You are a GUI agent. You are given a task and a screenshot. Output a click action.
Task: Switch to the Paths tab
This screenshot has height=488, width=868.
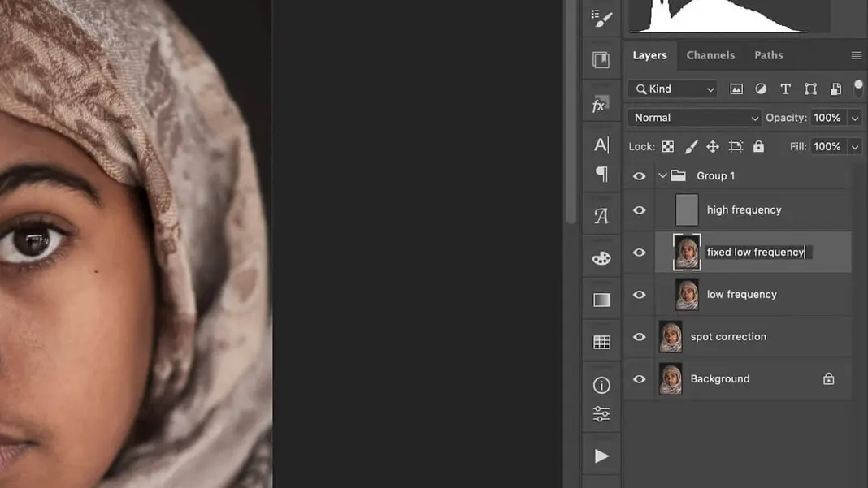coord(769,55)
